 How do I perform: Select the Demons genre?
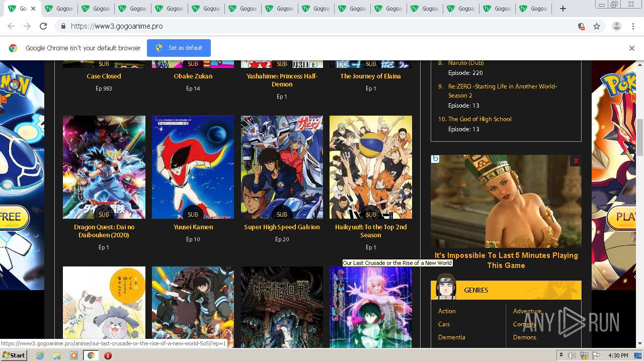pos(525,337)
